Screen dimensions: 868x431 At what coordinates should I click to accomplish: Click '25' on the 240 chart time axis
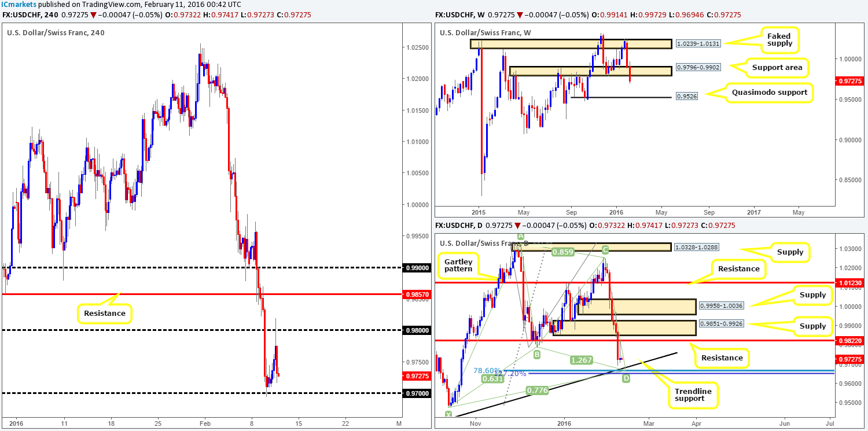click(158, 422)
